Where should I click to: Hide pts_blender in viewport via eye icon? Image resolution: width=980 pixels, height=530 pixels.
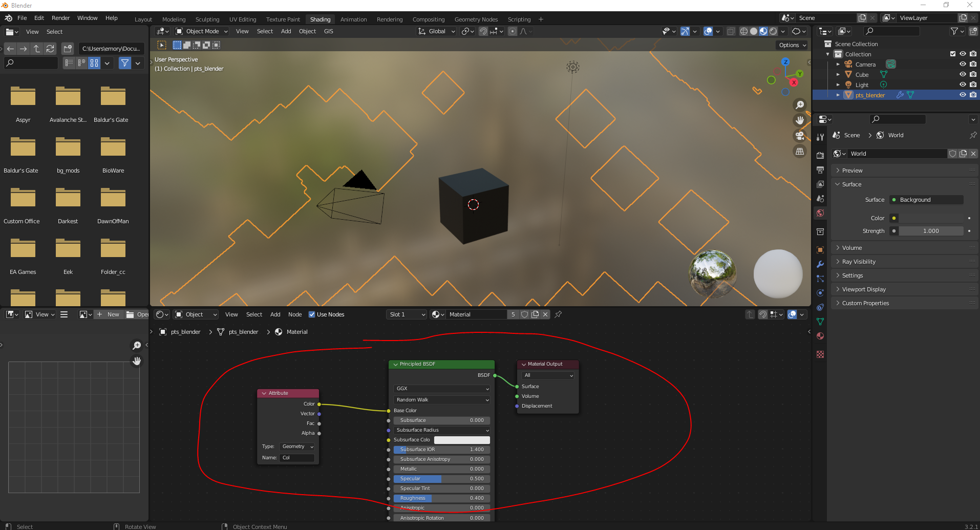(x=963, y=95)
